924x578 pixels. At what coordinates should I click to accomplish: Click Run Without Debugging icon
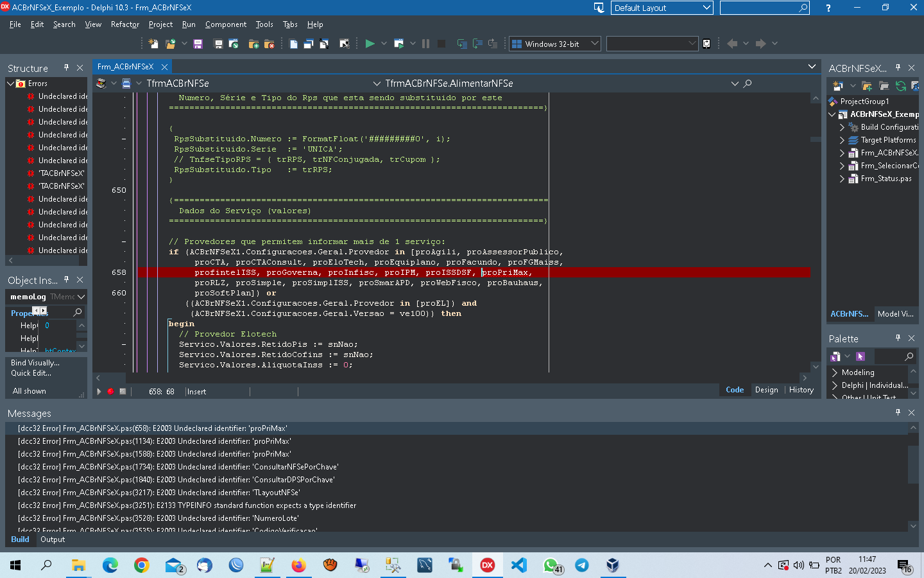398,44
